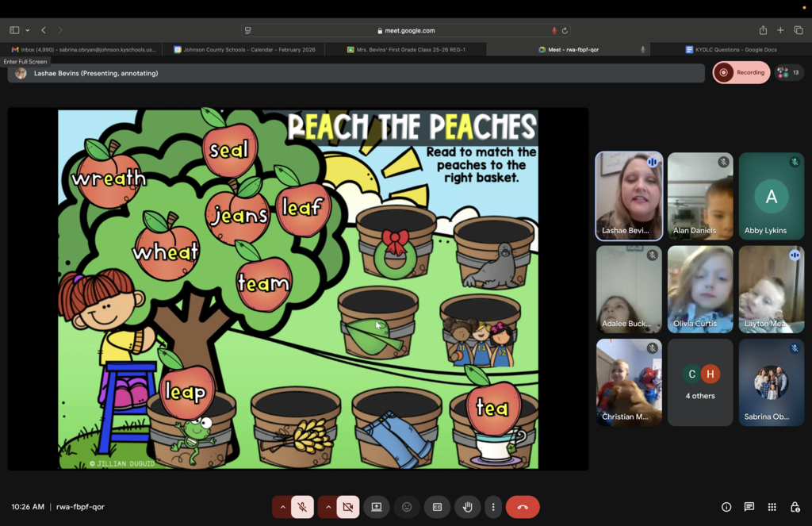This screenshot has height=526, width=812.
Task: Switch to Johnson County Schools Calendar tab
Action: tap(244, 49)
